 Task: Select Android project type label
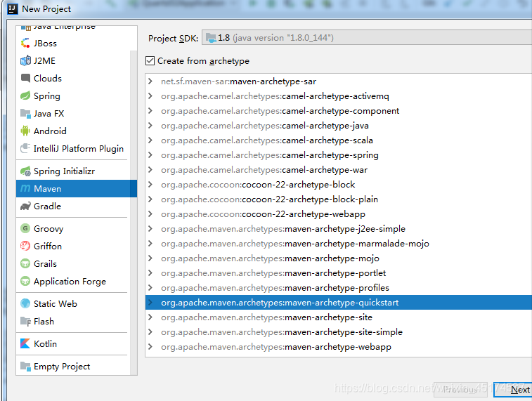(x=50, y=131)
